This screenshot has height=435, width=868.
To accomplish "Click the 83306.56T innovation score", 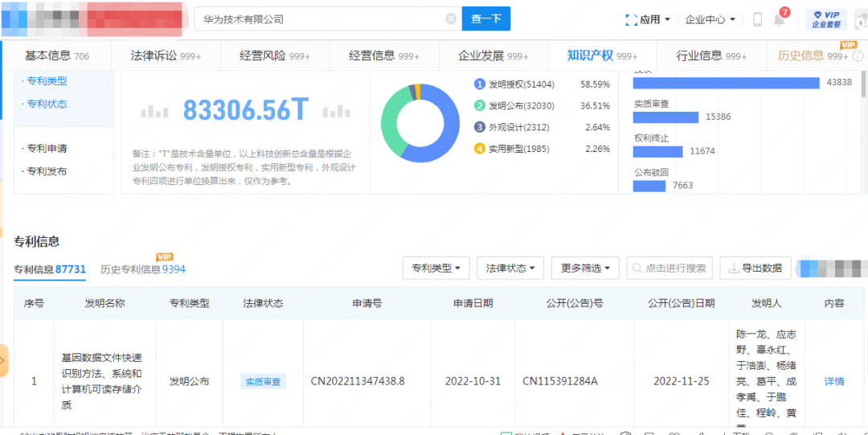I will [245, 109].
